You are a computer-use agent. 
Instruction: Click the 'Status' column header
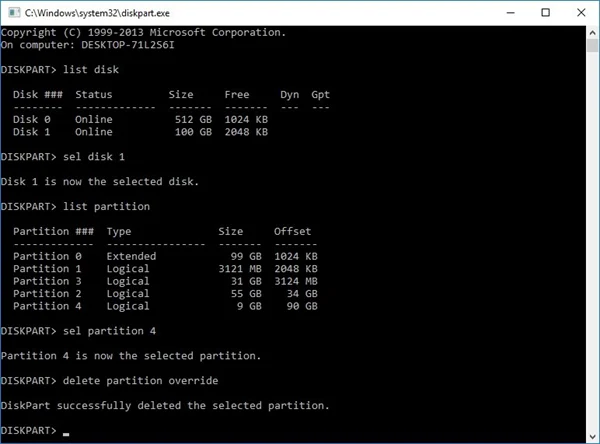94,95
